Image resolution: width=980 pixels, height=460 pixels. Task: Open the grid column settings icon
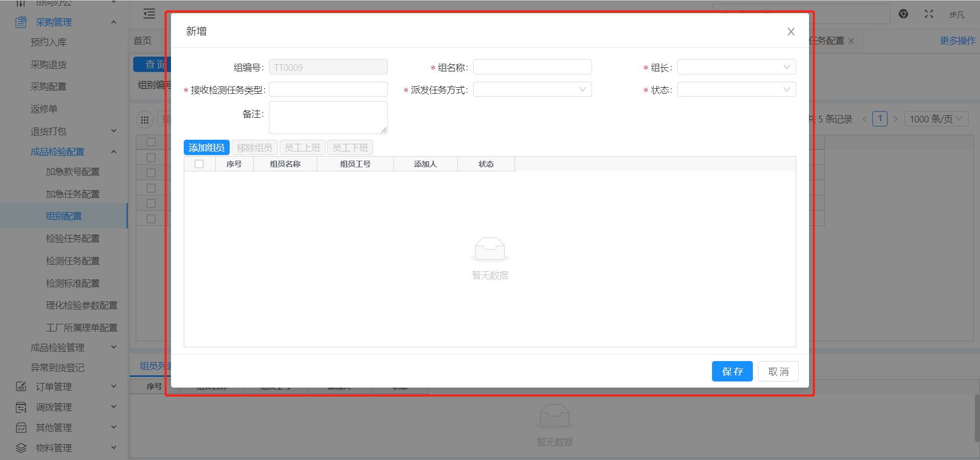coord(144,120)
